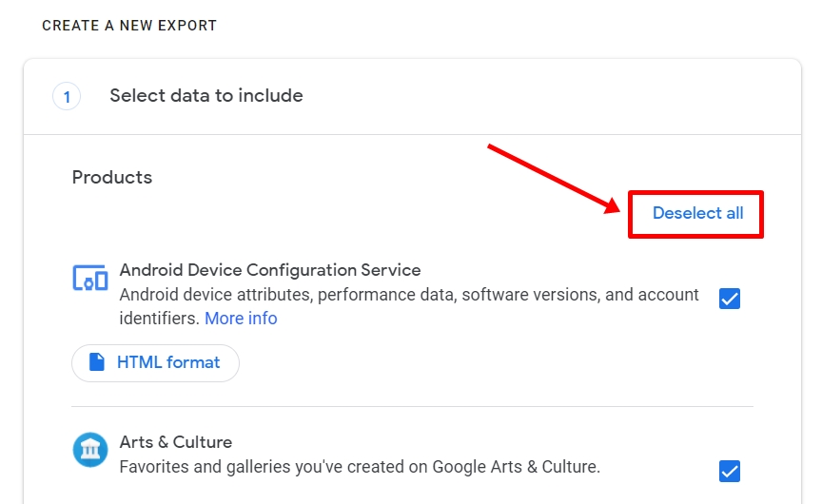Collapse the Select data to include section
This screenshot has width=822, height=504.
pyautogui.click(x=206, y=96)
